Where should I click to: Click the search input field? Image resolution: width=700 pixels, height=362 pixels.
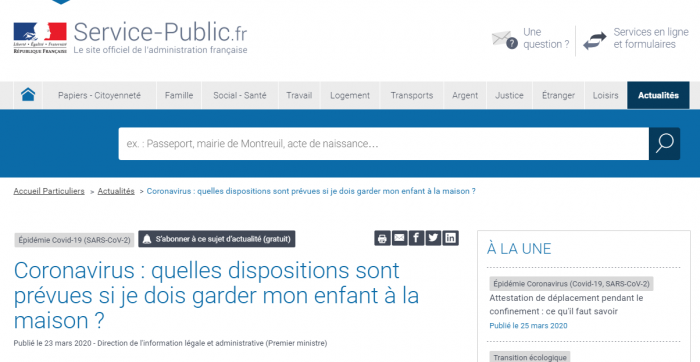pos(383,144)
